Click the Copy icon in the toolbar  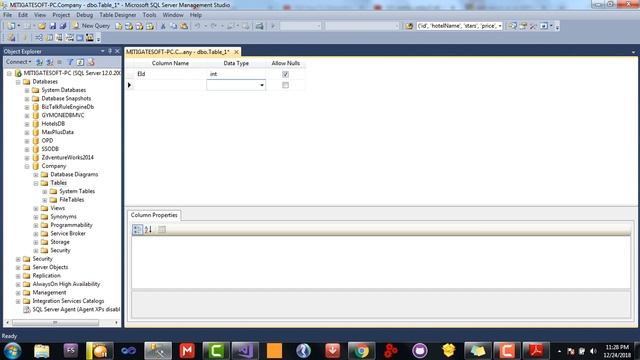pyautogui.click(x=173, y=26)
